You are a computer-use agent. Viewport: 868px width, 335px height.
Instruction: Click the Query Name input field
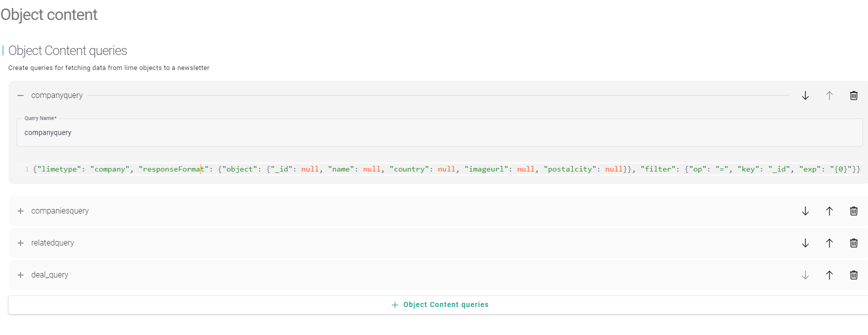click(439, 133)
